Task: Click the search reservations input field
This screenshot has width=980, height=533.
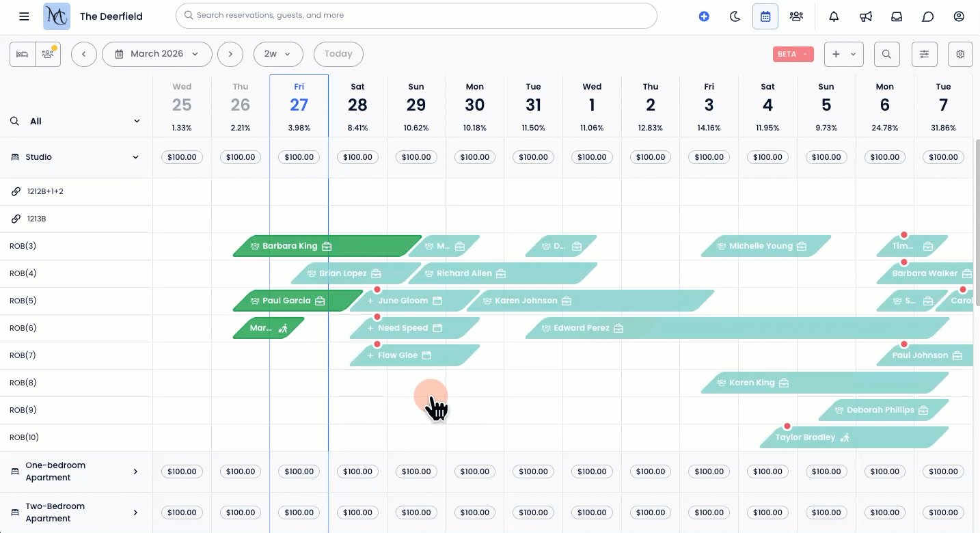Action: 416,16
